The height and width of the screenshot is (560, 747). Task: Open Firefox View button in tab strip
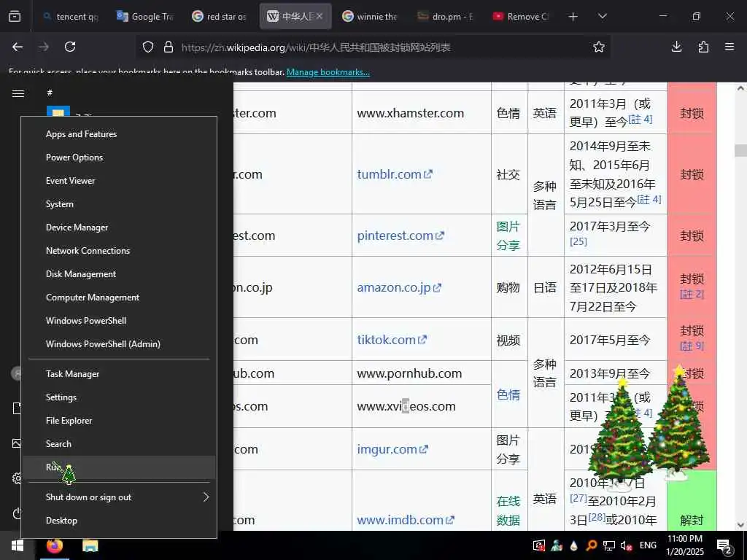(15, 17)
